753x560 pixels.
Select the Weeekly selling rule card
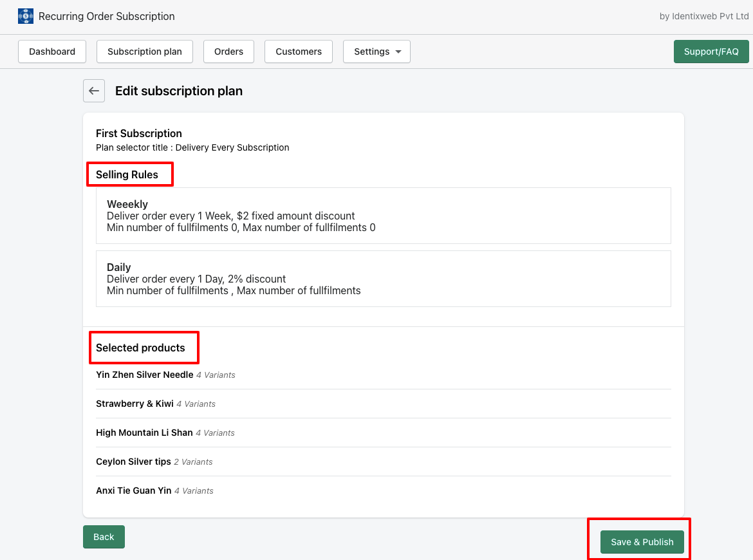[x=383, y=216]
